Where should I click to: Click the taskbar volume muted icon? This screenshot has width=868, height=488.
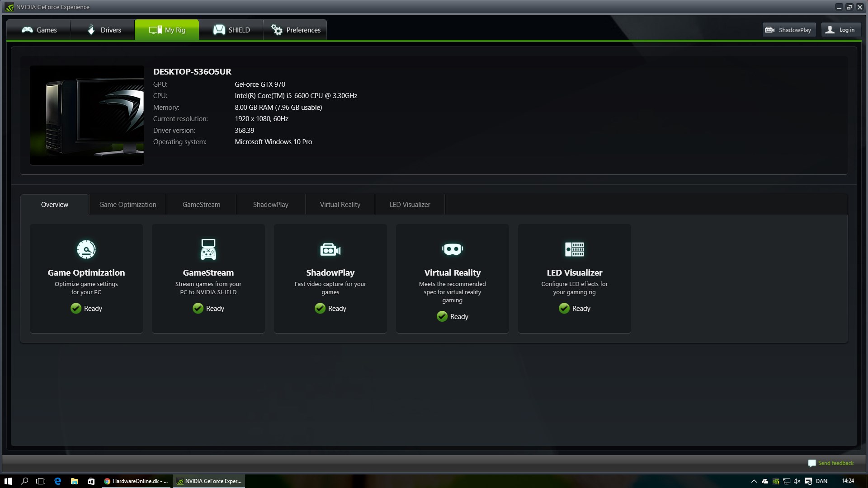(x=797, y=481)
